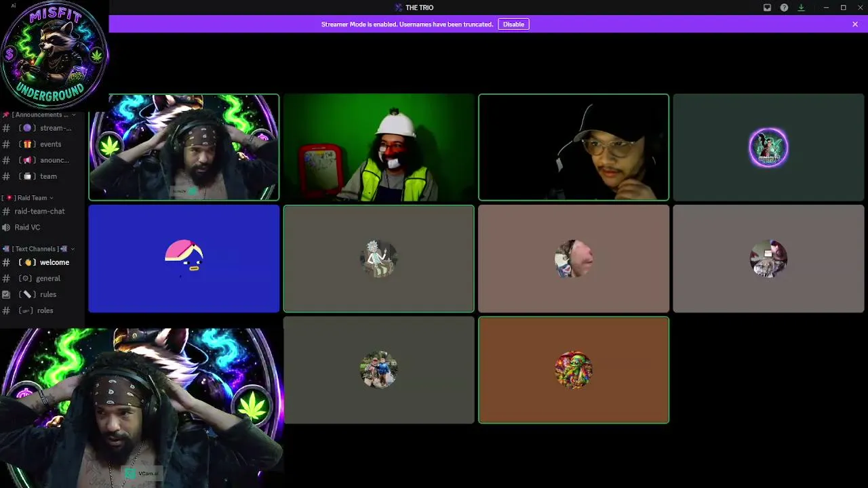Close the Discord window
868x488 pixels.
point(860,7)
